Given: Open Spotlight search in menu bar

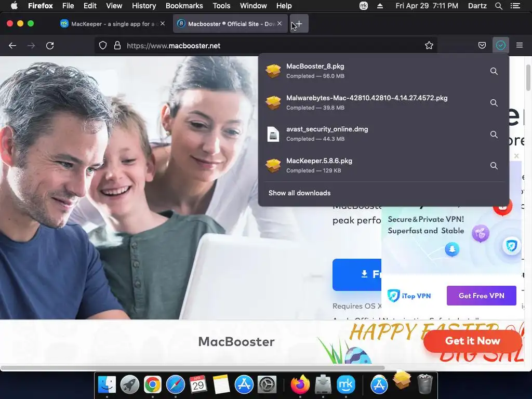Looking at the screenshot, I should click(x=498, y=6).
